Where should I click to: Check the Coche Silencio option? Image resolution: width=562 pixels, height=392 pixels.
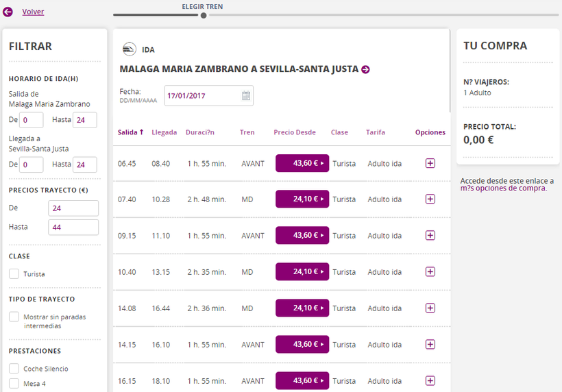click(14, 368)
